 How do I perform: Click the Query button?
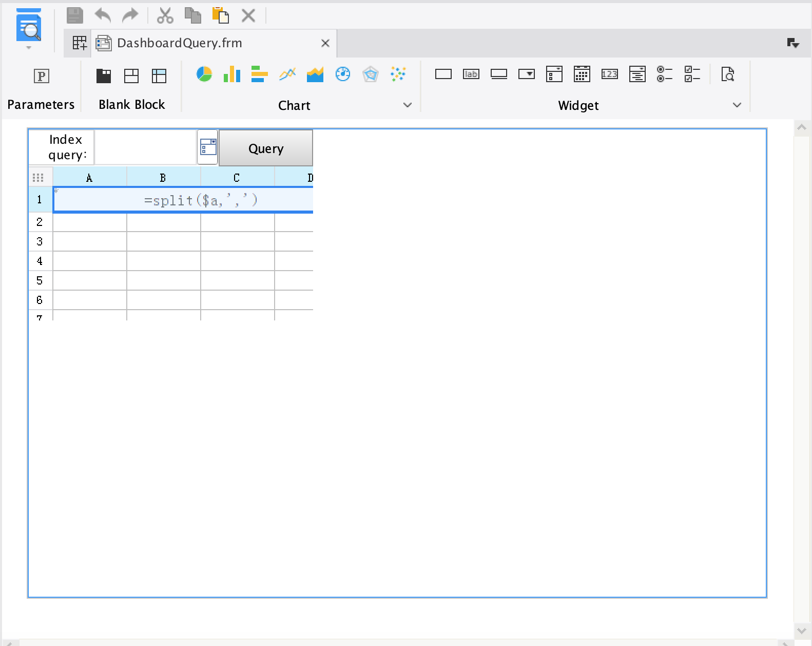(x=266, y=148)
